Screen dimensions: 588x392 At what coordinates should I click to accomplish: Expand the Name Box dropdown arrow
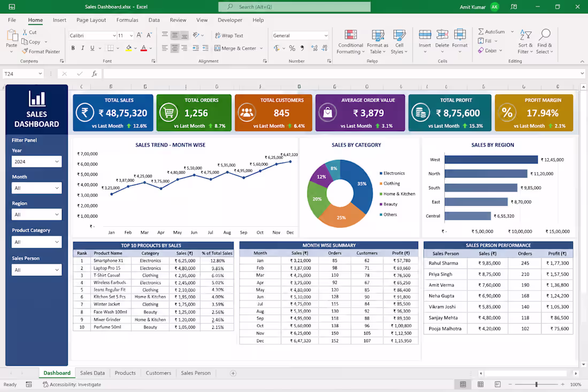pos(40,74)
